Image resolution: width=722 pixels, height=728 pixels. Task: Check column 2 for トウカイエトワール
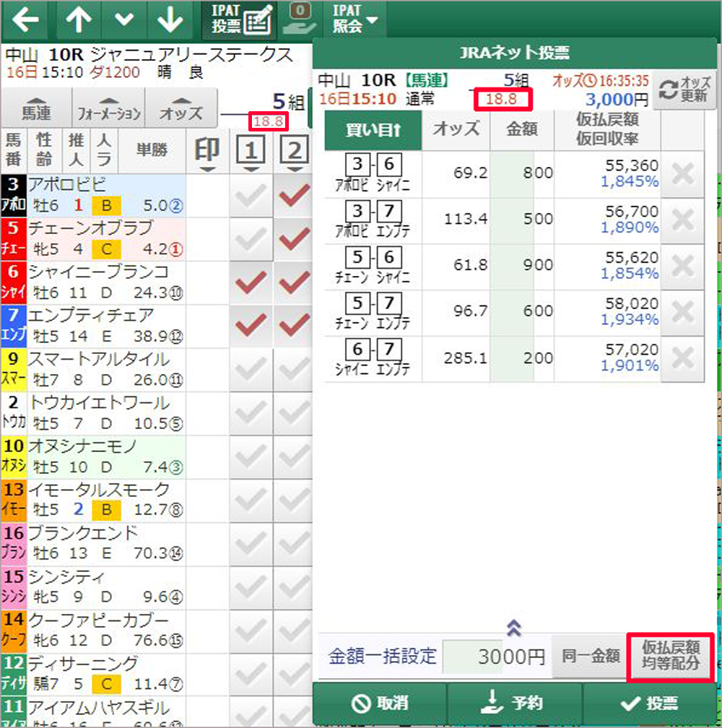pos(294,414)
